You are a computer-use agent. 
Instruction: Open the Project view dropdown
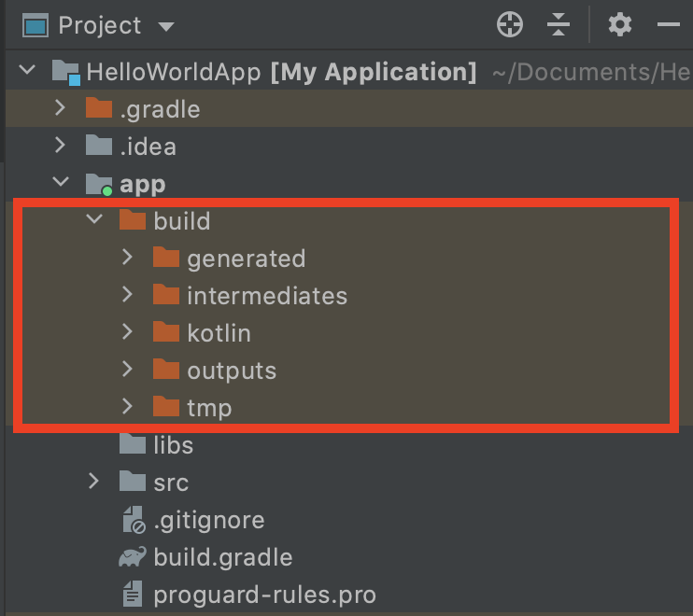point(166,27)
